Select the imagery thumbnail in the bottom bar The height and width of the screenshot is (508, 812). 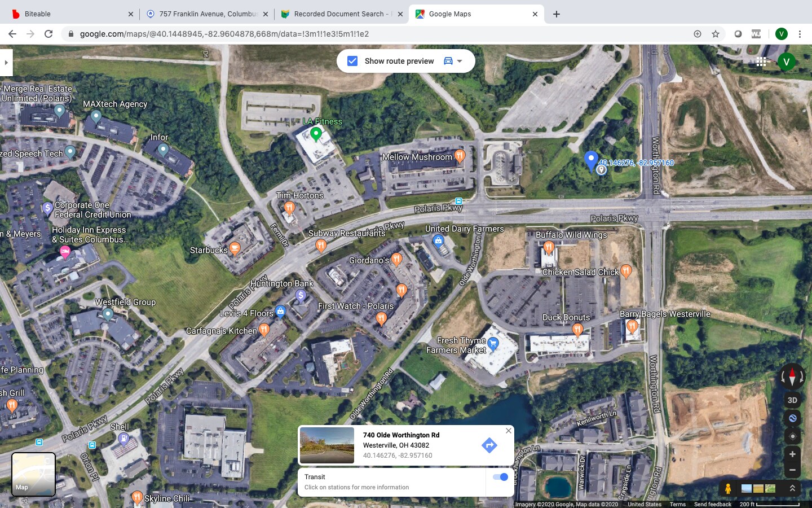pos(747,488)
